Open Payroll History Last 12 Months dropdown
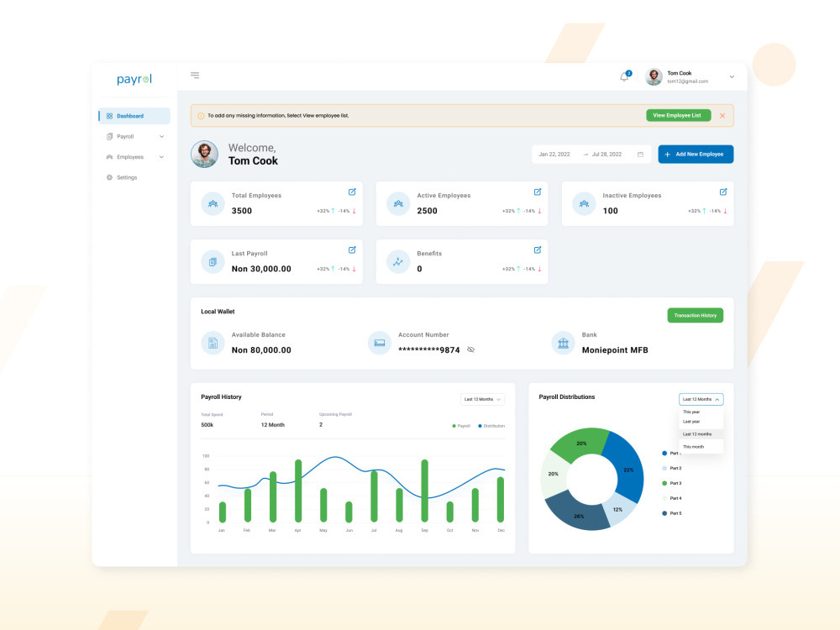Screen dimensions: 840x630 coord(482,399)
